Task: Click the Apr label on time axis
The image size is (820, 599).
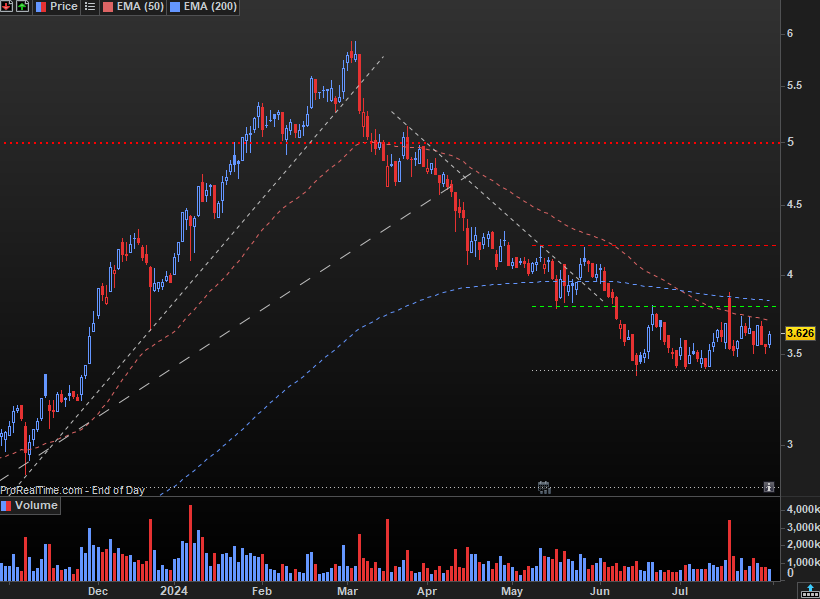Action: click(427, 591)
